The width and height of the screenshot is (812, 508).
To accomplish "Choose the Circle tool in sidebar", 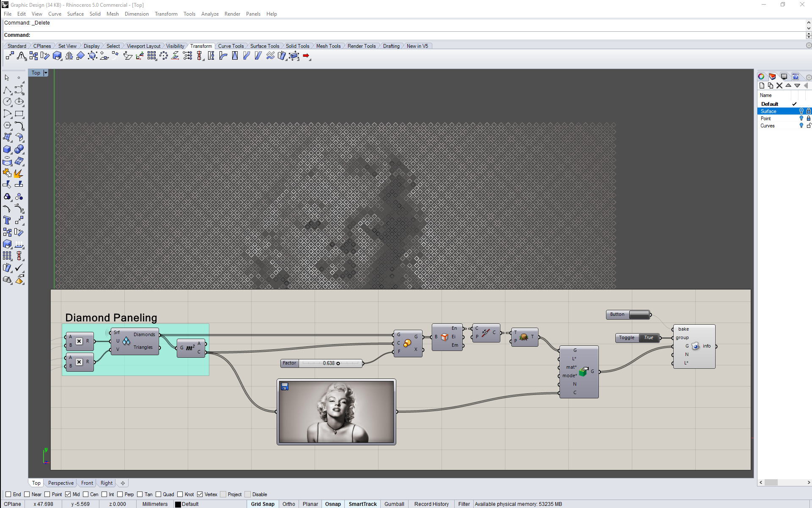I will tap(7, 102).
